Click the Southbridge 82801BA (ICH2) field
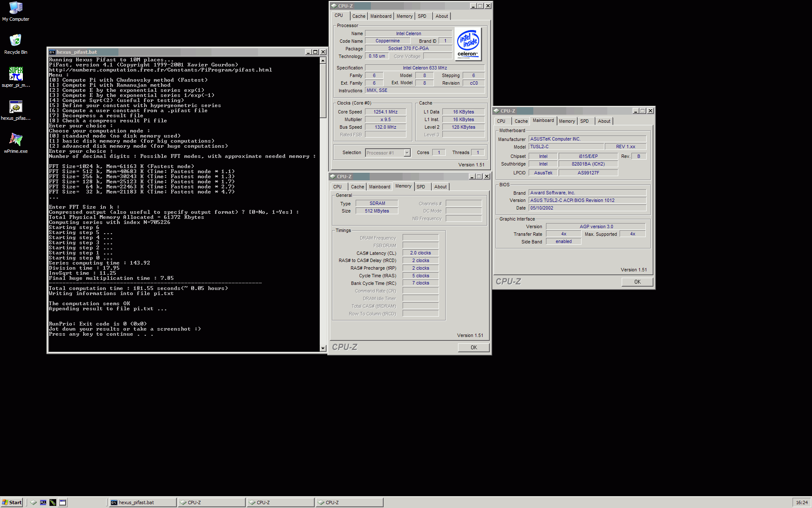This screenshot has height=508, width=812. pos(588,164)
